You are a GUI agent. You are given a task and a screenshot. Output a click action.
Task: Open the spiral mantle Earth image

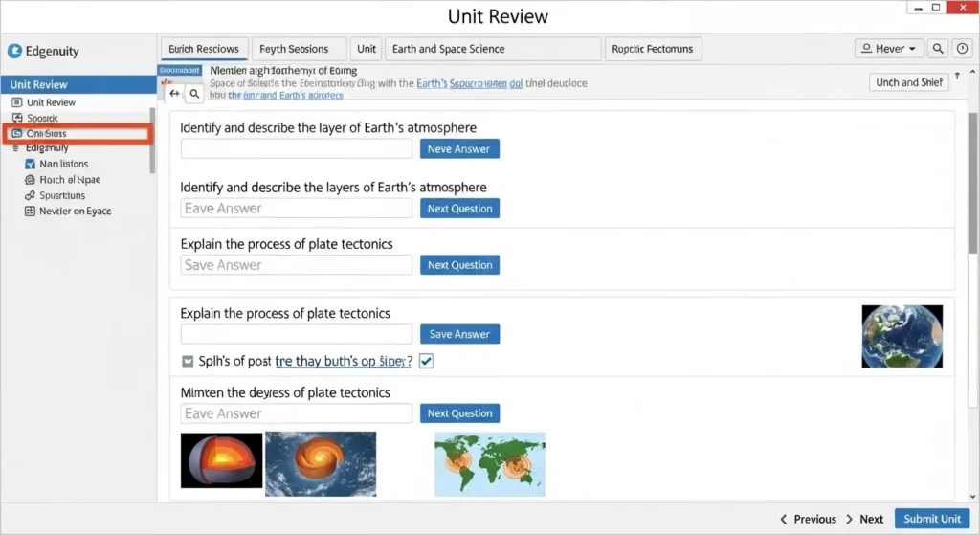[x=321, y=464]
